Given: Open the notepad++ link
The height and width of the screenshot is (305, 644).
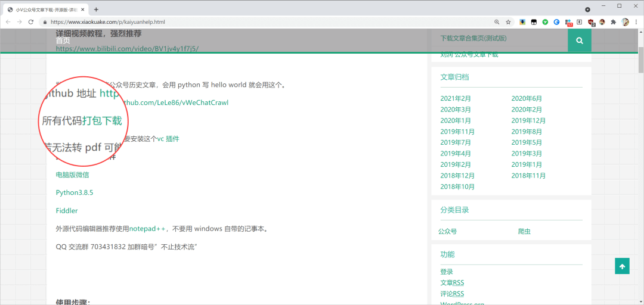Looking at the screenshot, I should point(147,229).
